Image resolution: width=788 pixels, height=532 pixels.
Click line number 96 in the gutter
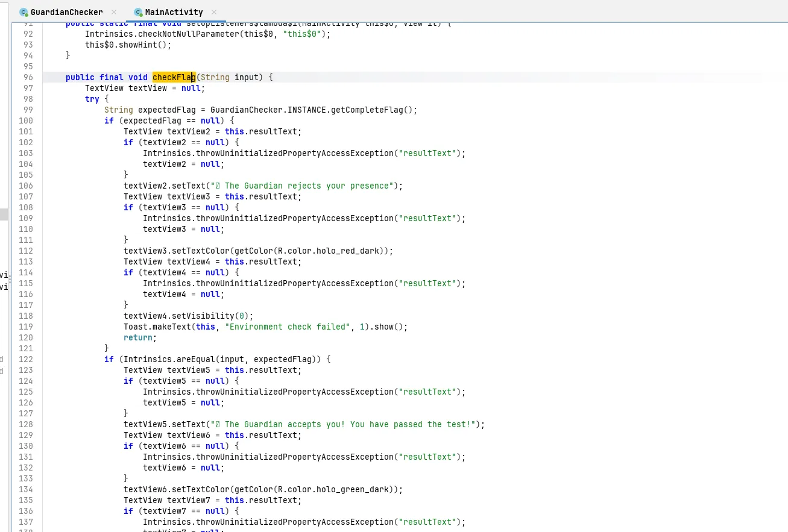28,77
